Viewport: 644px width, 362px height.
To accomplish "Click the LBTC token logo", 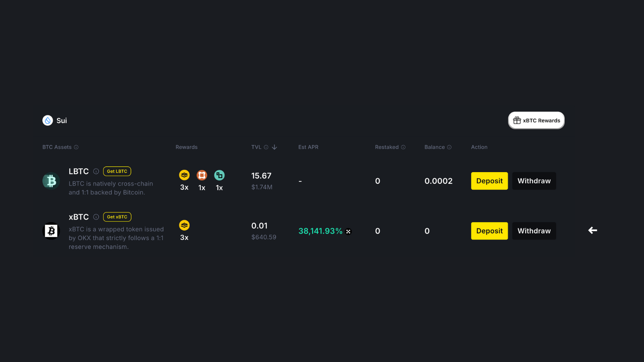I will tap(51, 181).
